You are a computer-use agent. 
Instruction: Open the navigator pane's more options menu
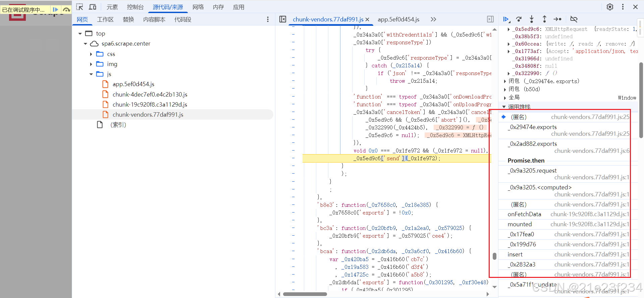268,19
